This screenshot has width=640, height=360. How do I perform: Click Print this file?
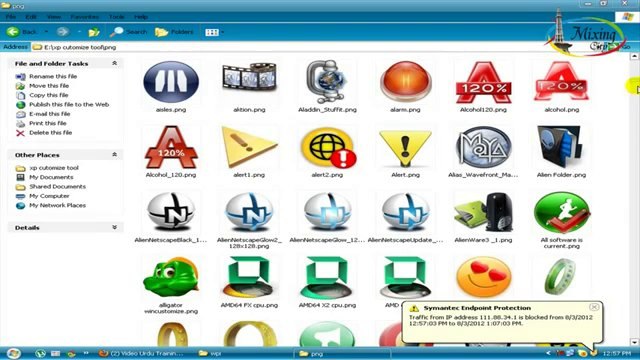tap(48, 123)
